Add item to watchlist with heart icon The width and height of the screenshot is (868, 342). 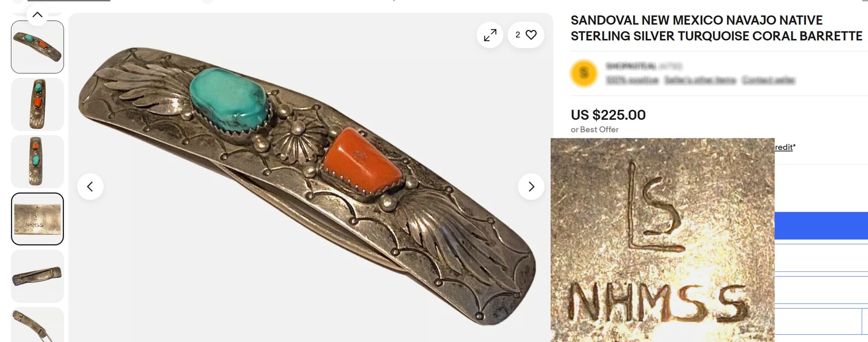click(x=526, y=35)
